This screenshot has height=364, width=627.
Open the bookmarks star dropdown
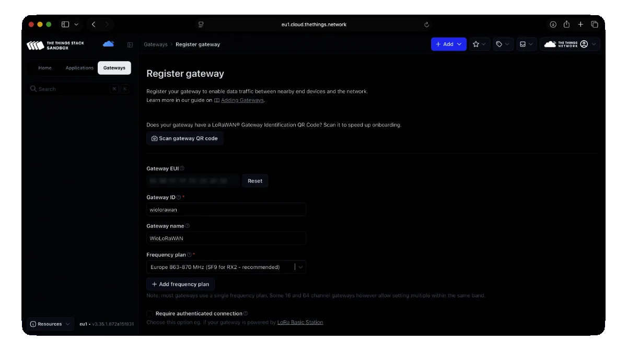tap(479, 44)
